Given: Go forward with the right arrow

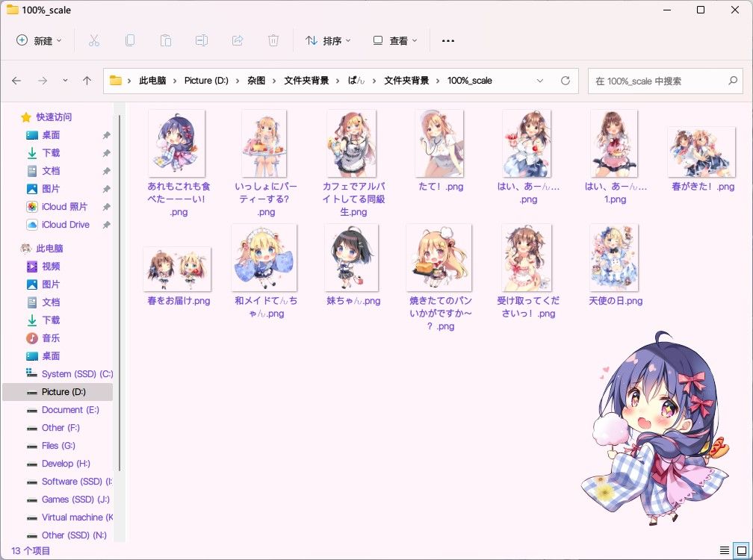Looking at the screenshot, I should (43, 81).
